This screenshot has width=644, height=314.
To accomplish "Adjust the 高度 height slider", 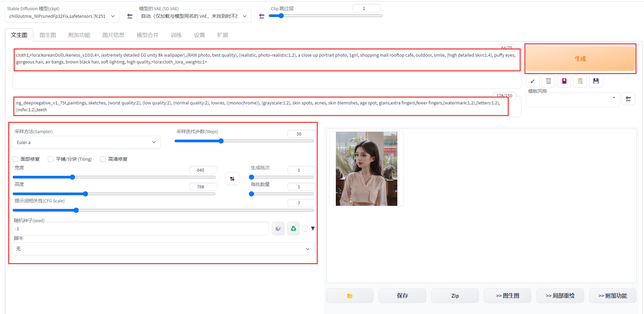I will tap(114, 194).
